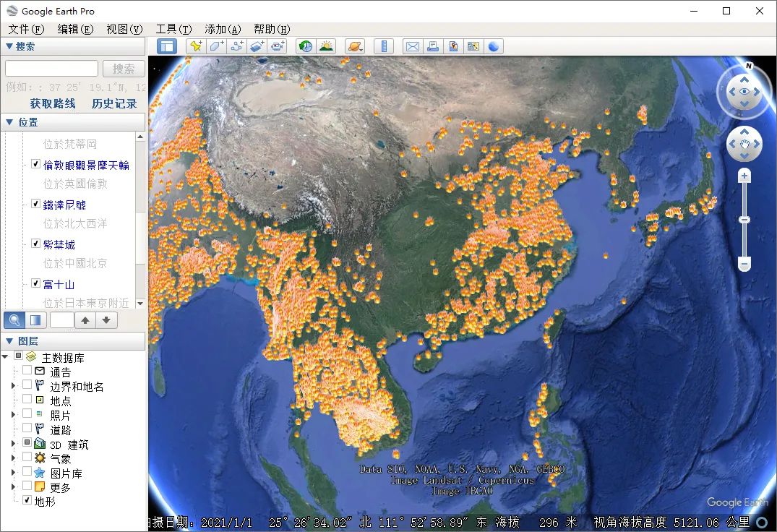Collapse the 位置 panel

click(x=9, y=122)
